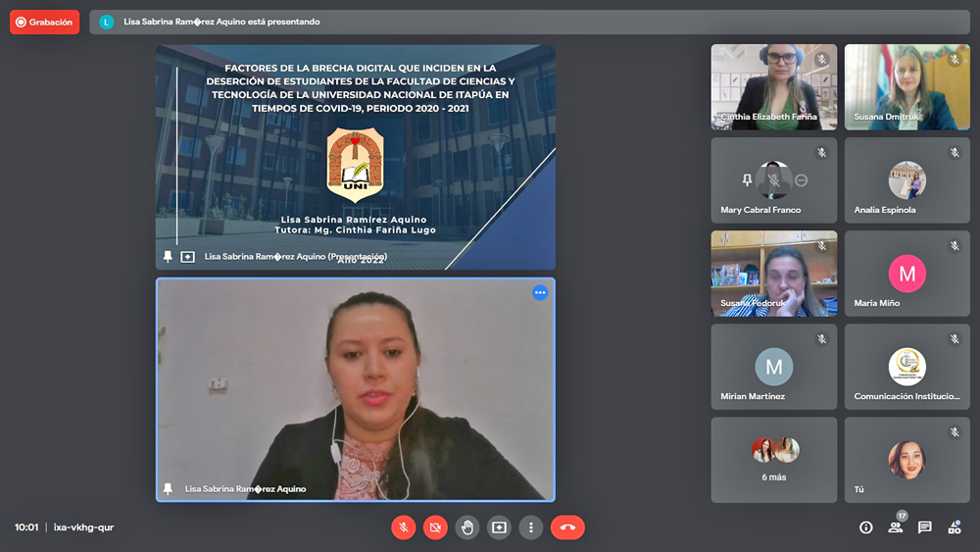Unmute microphone in the bottom call controls
Viewport: 980px width, 552px height.
(x=403, y=527)
